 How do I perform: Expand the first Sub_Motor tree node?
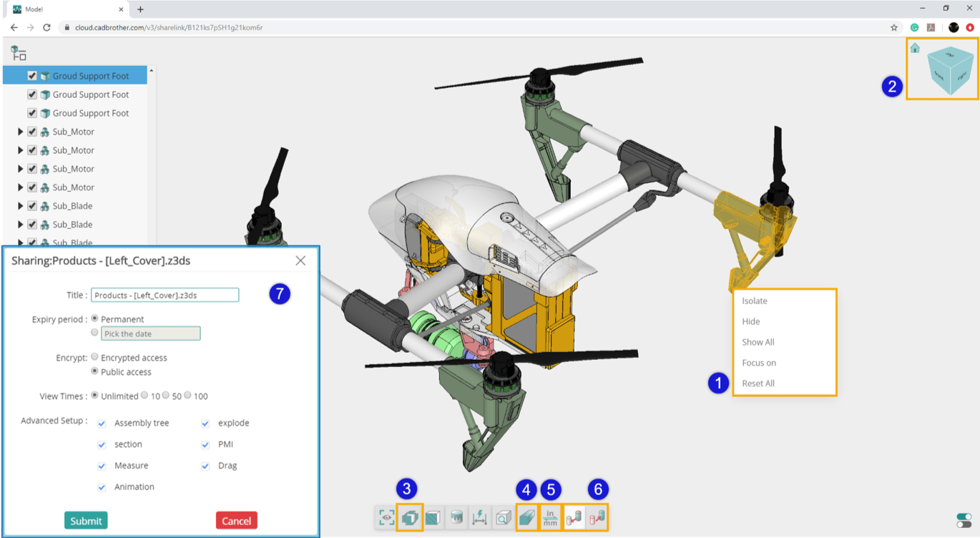tap(19, 131)
